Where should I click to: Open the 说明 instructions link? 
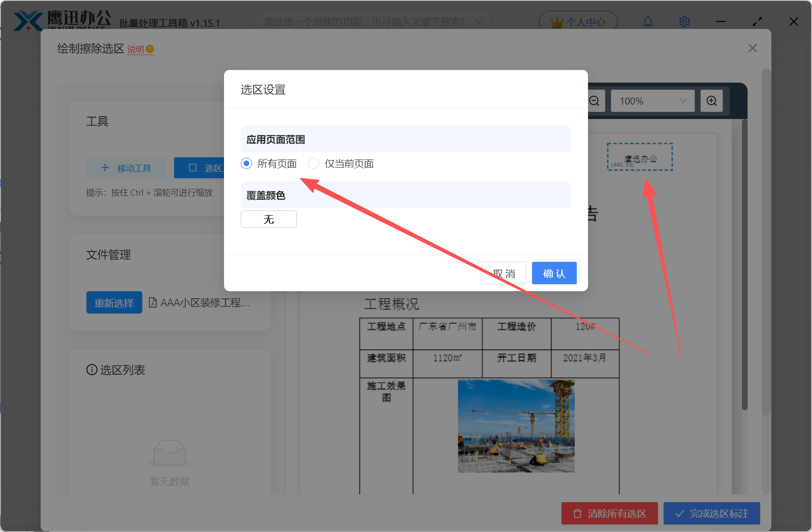(x=136, y=49)
